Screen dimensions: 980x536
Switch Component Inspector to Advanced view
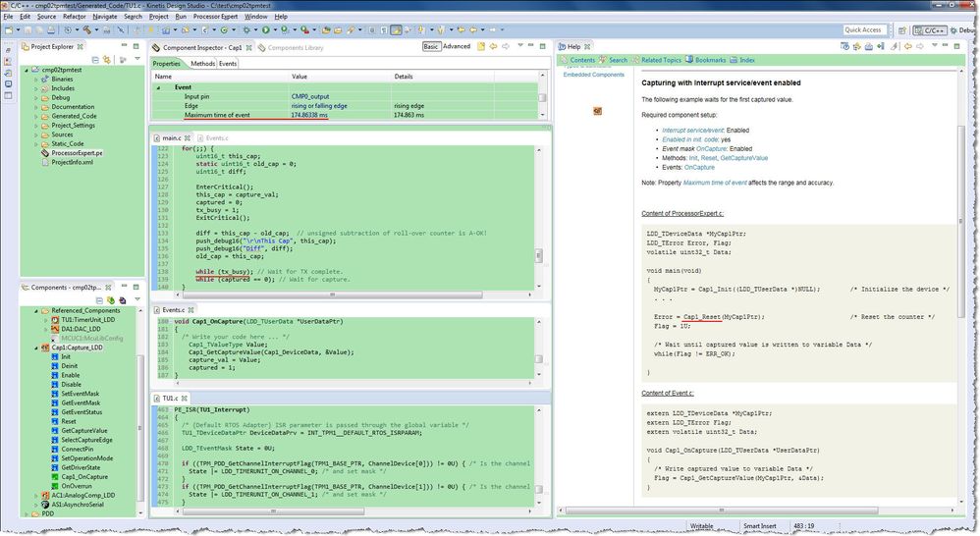click(457, 47)
